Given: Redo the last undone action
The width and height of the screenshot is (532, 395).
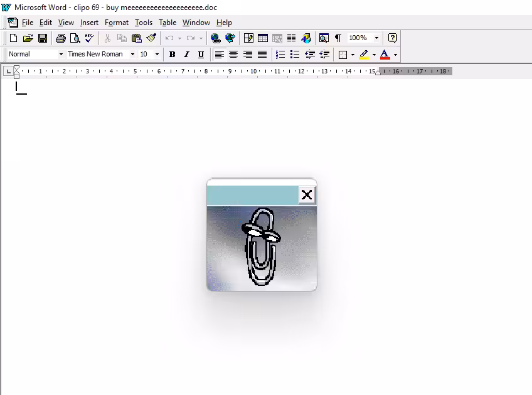Looking at the screenshot, I should pyautogui.click(x=191, y=38).
